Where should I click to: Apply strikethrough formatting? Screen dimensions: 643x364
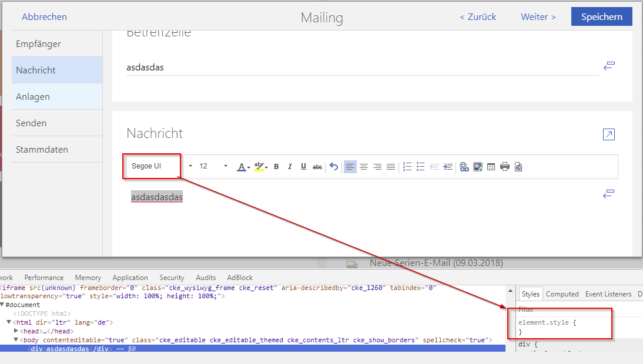coord(317,166)
